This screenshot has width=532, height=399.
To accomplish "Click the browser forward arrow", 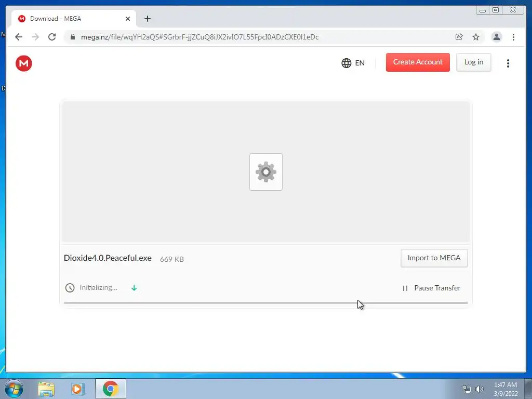I will pos(35,37).
